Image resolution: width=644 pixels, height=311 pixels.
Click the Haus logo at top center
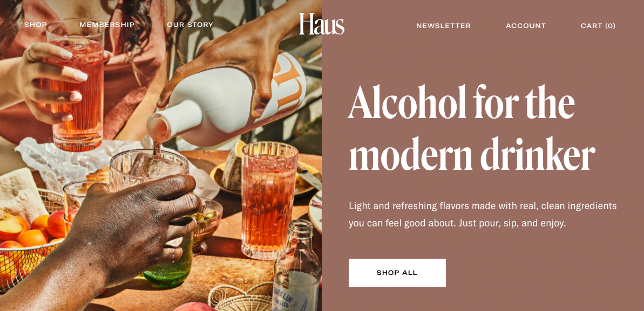click(x=322, y=24)
